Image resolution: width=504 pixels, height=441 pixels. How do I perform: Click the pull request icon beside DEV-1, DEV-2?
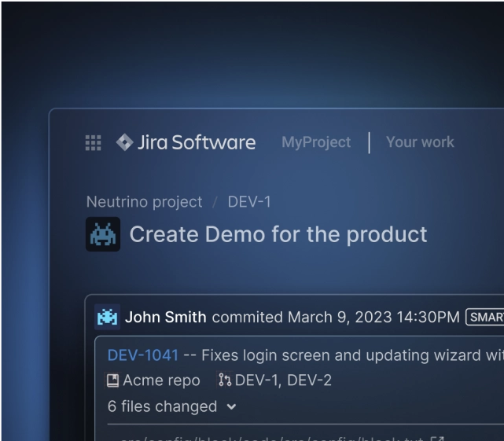point(225,380)
